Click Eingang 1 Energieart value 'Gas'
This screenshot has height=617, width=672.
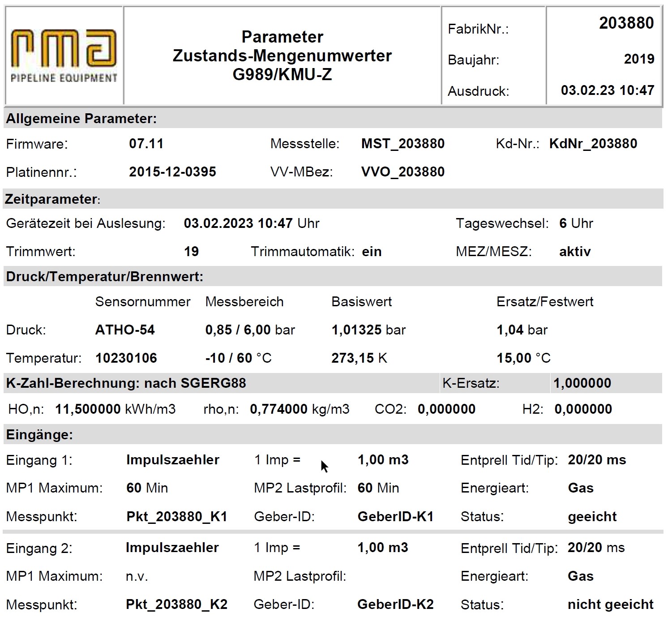(581, 488)
